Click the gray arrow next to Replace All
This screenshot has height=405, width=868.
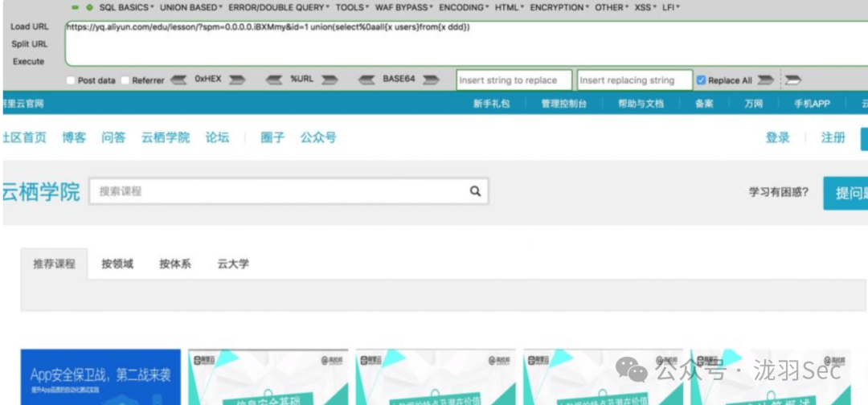[x=765, y=80]
